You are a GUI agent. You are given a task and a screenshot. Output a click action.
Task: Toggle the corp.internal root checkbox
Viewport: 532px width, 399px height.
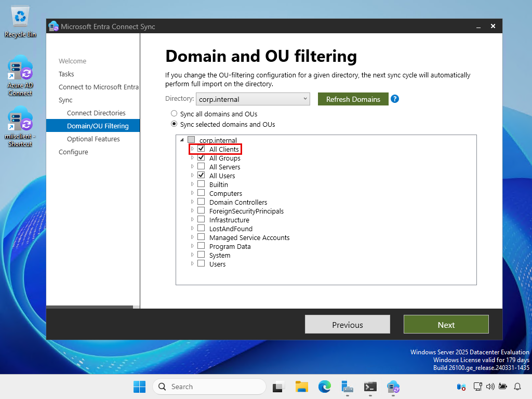coord(191,139)
